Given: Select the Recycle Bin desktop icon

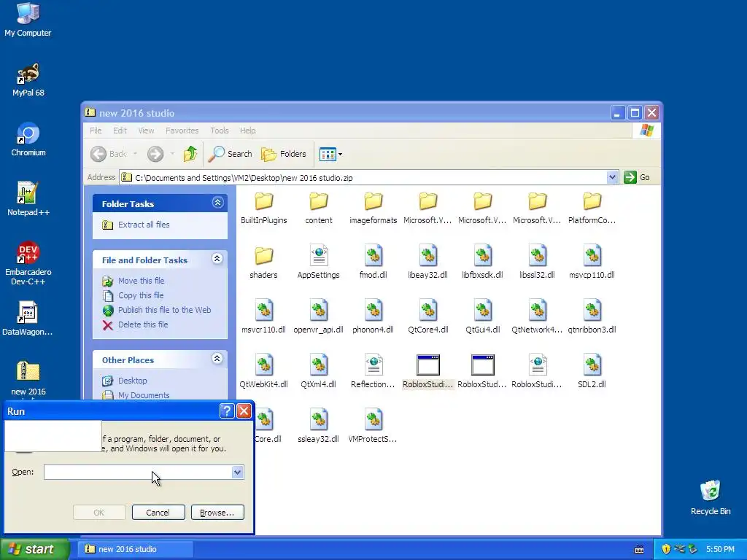Looking at the screenshot, I should [x=711, y=497].
